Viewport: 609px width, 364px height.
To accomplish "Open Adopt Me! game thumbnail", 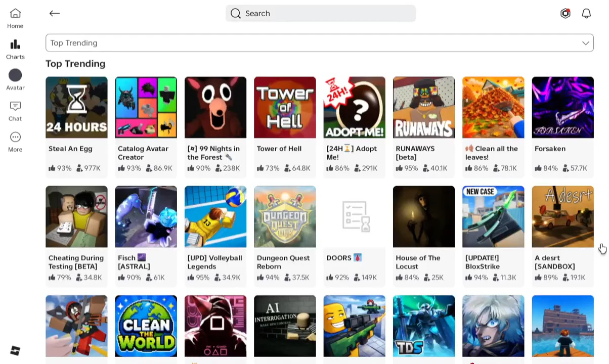I will click(355, 107).
